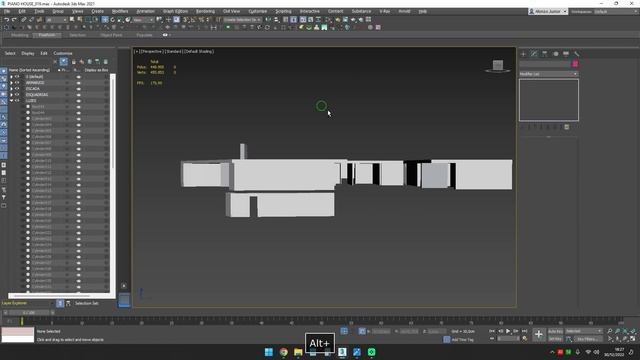Open the Display command panel tab
The height and width of the screenshot is (360, 640).
[x=566, y=53]
